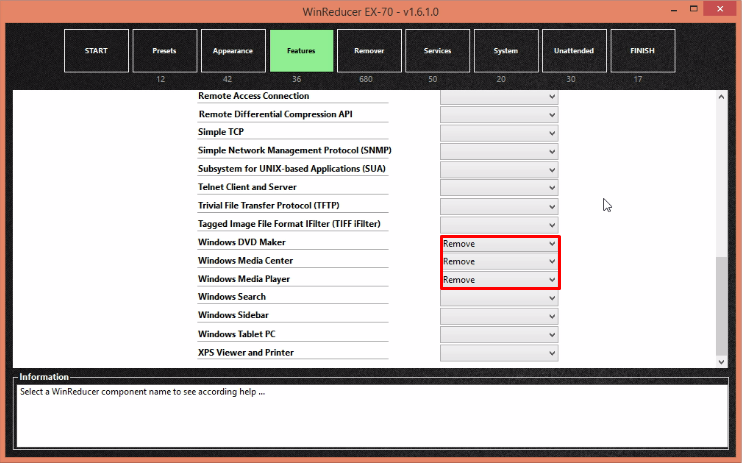This screenshot has height=463, width=742.
Task: Open the TFTP option dropdown
Action: click(x=499, y=206)
